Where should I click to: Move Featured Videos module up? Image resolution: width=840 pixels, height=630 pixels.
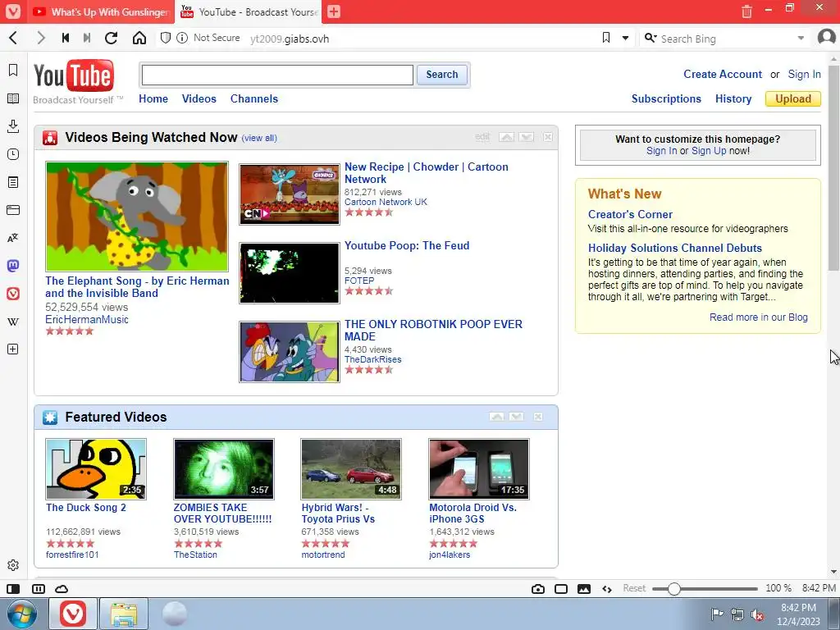point(496,416)
